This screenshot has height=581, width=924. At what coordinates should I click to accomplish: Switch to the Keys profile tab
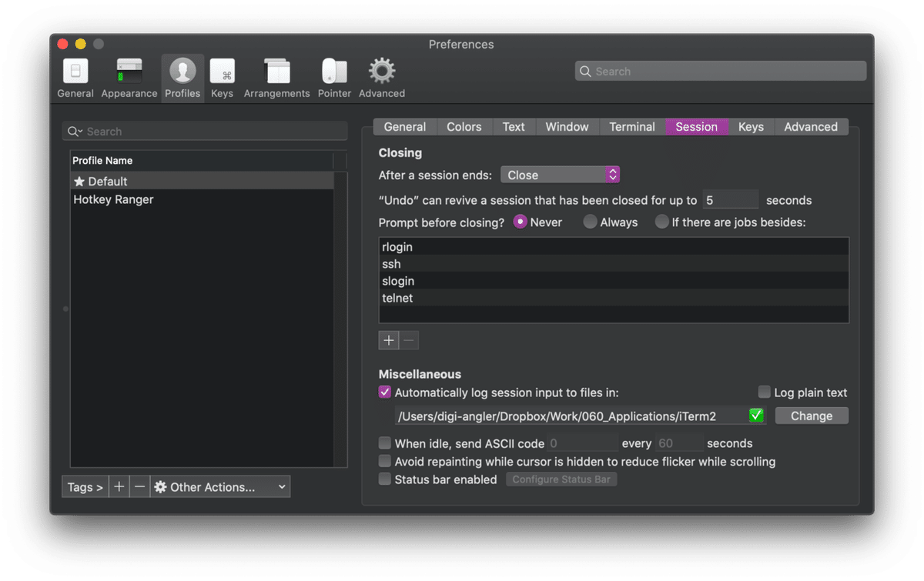pyautogui.click(x=751, y=127)
